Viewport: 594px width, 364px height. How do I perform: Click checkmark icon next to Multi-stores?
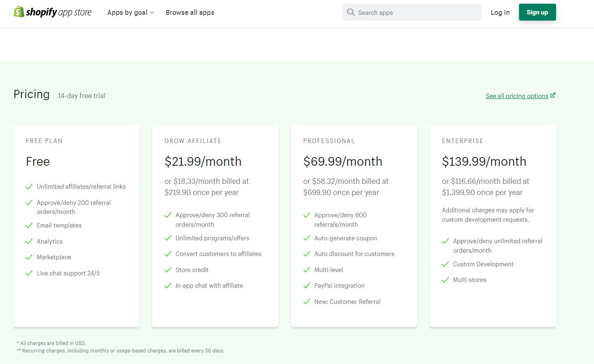point(445,280)
